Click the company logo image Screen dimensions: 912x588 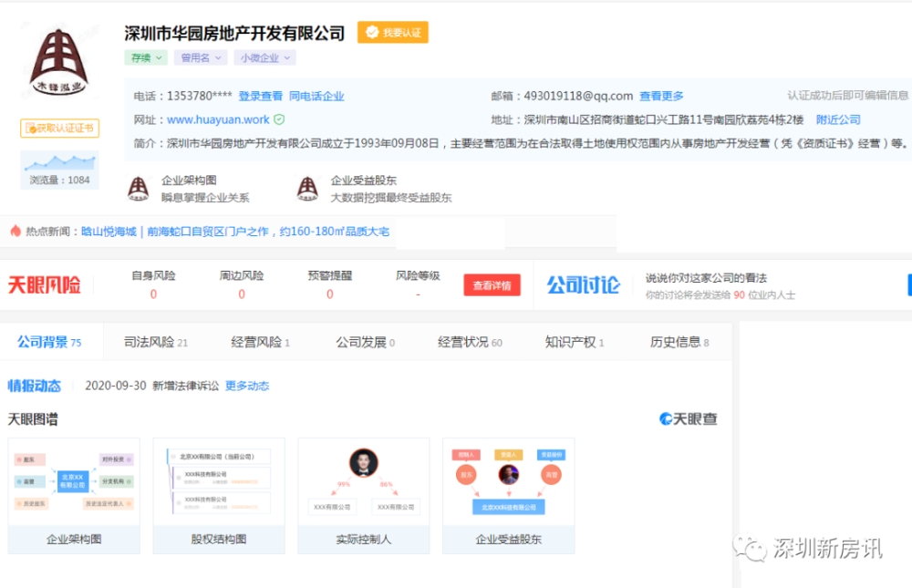point(59,62)
